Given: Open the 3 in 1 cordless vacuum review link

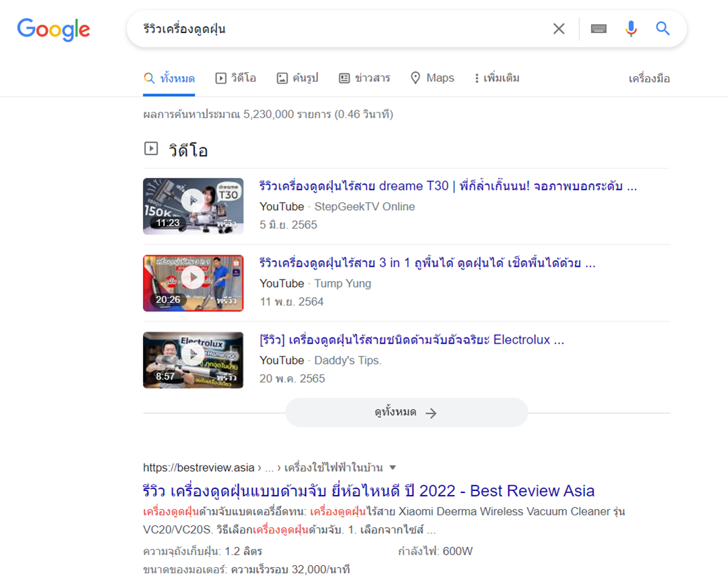Looking at the screenshot, I should point(427,263).
